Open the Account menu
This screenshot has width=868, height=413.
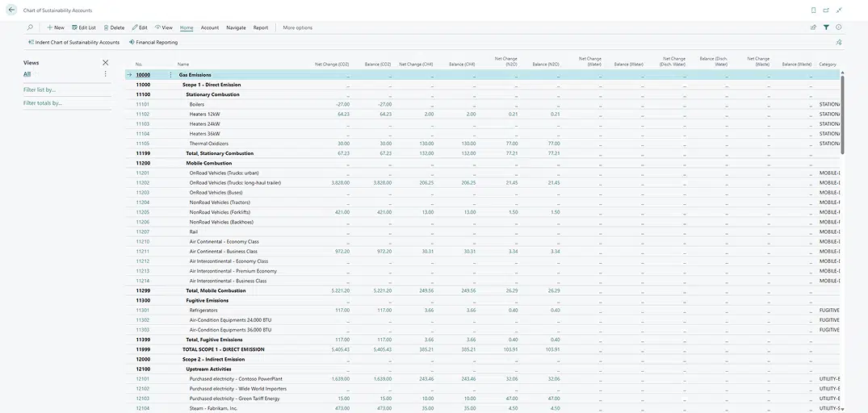point(210,27)
